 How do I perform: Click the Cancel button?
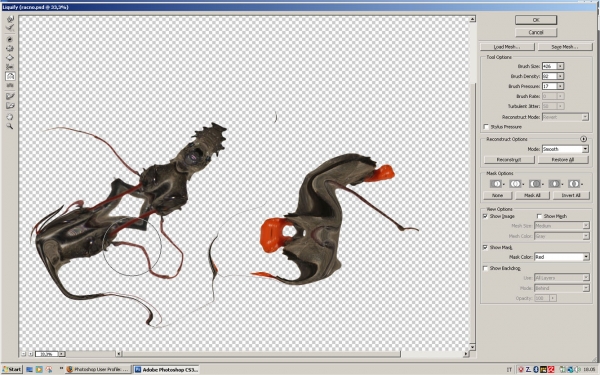536,33
